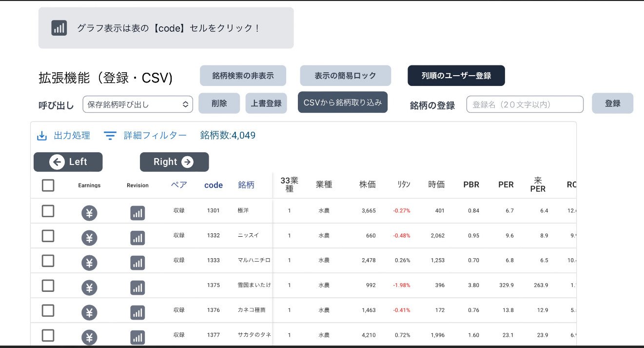Open the 詳細フィルター filter icon
The image size is (644, 348).
(x=110, y=136)
